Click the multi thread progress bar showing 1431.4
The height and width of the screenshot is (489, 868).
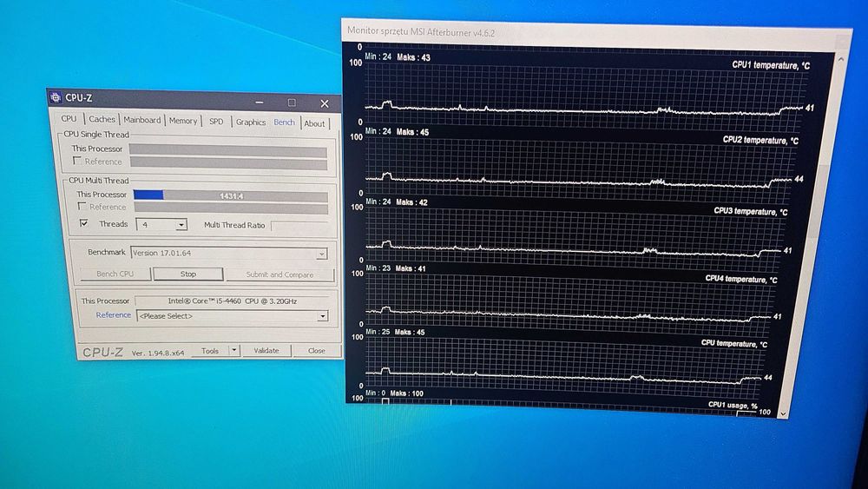click(230, 195)
